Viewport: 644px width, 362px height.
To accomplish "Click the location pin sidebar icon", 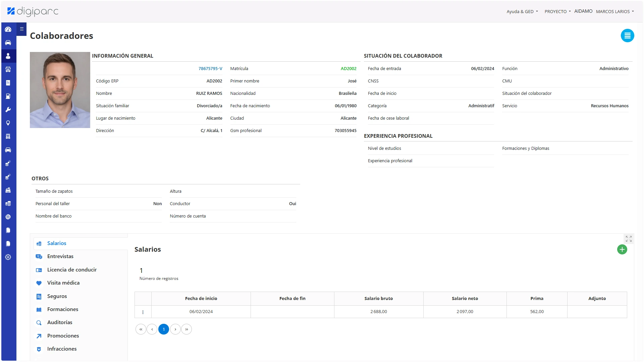I will coord(8,123).
